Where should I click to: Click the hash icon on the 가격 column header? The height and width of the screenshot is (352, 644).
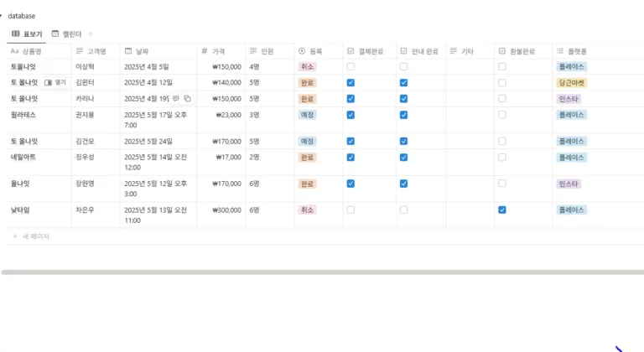(x=205, y=51)
